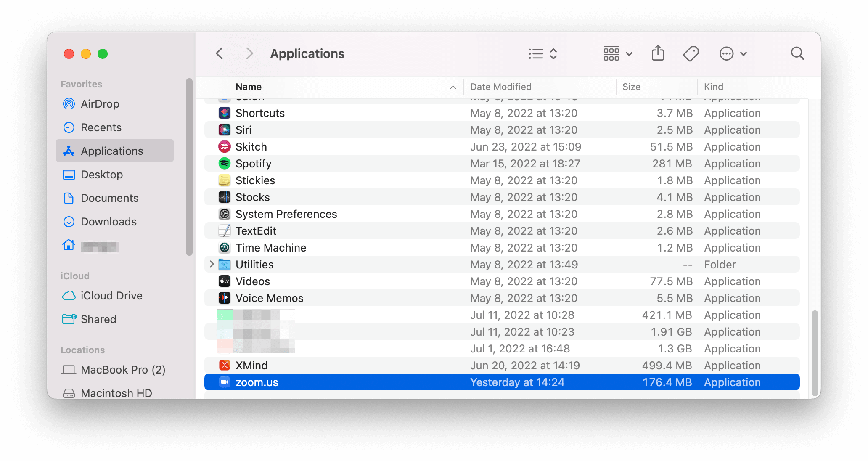Select MacBook Pro (2) location
868x461 pixels.
pos(114,369)
